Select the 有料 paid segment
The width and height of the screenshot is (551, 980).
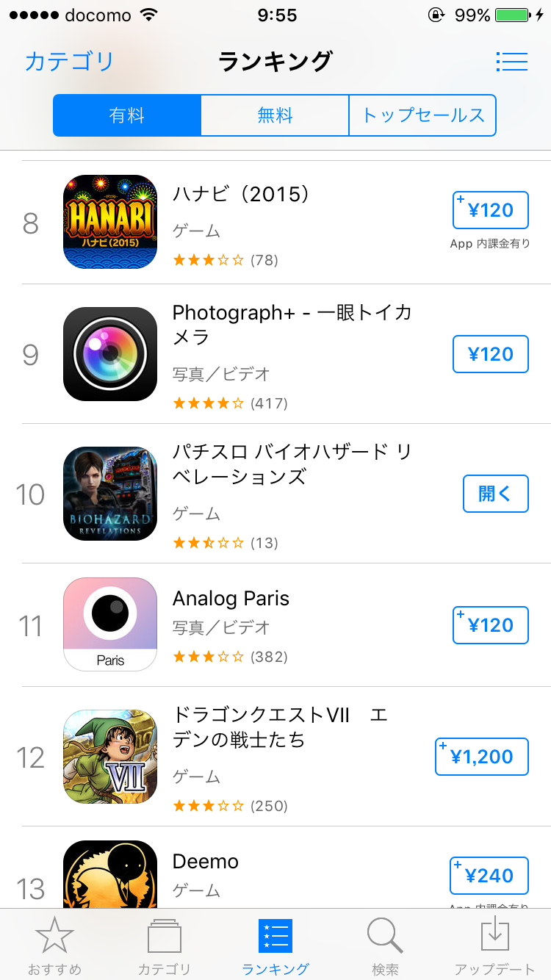127,115
